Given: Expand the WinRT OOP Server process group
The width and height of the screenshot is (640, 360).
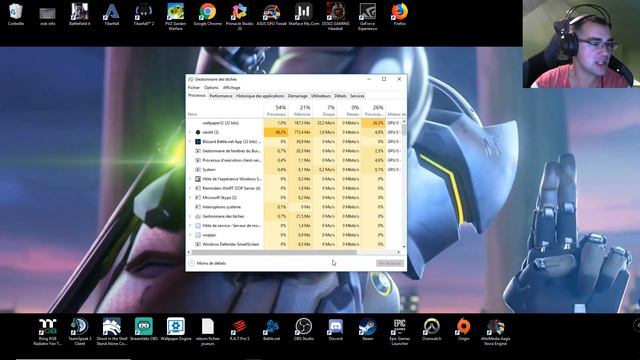Looking at the screenshot, I should [x=190, y=188].
